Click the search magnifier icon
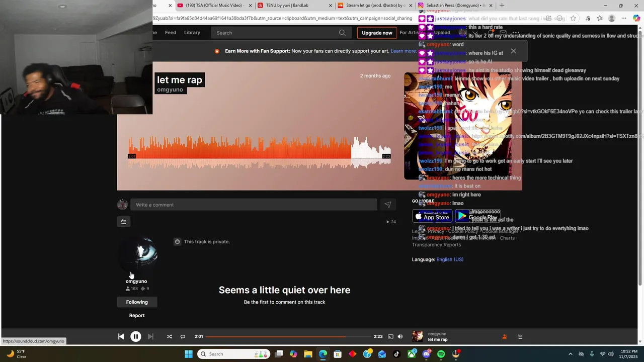The height and width of the screenshot is (362, 644). 342,33
